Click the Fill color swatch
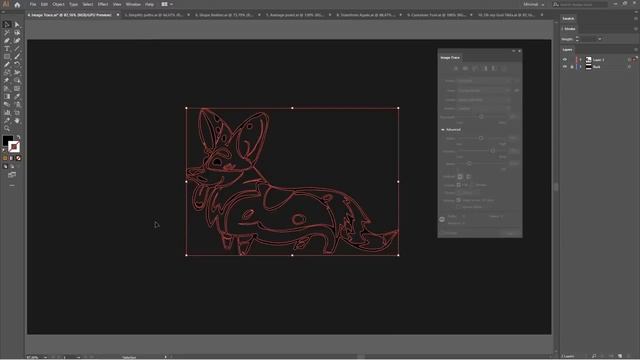Viewport: 640px width, 360px height. [7, 140]
